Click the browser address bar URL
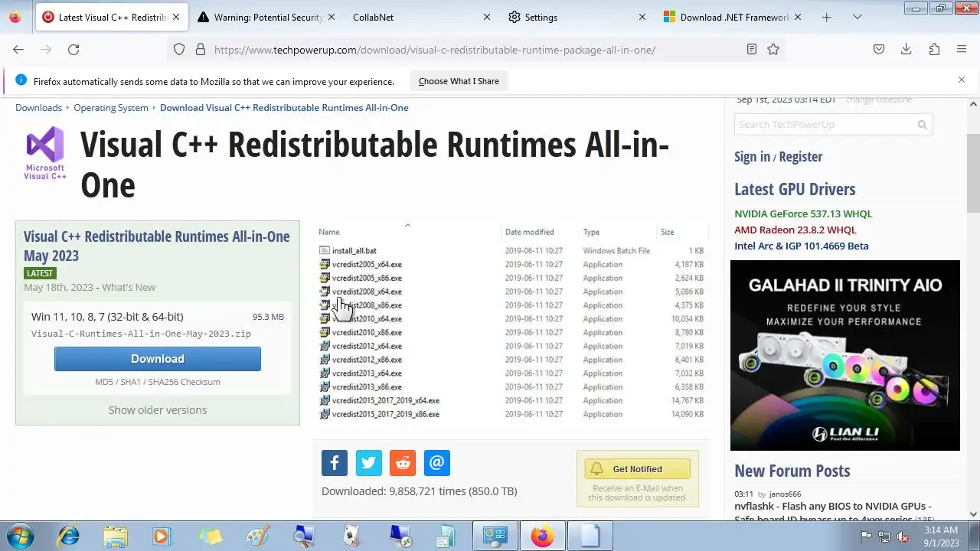This screenshot has height=551, width=980. pyautogui.click(x=435, y=50)
